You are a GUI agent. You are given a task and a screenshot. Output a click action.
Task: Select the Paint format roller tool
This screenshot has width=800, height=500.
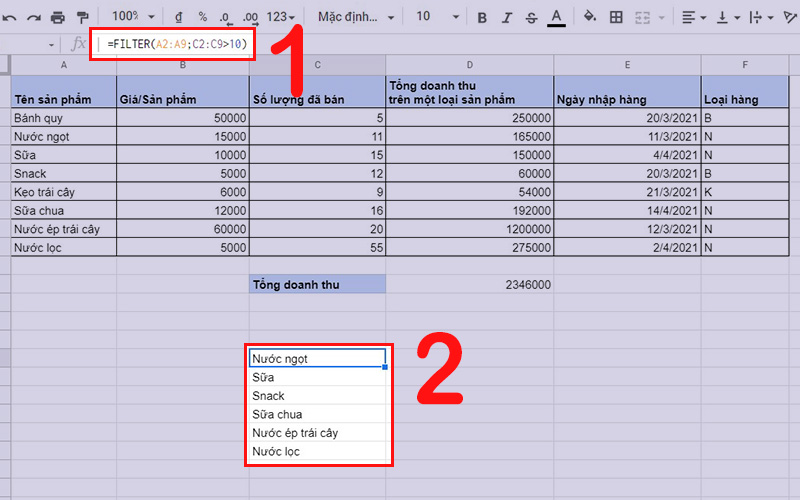pyautogui.click(x=82, y=17)
